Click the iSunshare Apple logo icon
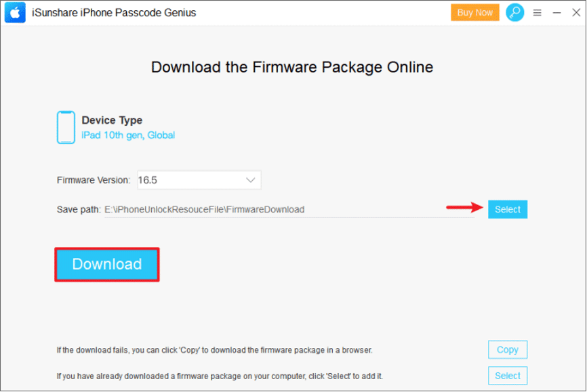 15,13
